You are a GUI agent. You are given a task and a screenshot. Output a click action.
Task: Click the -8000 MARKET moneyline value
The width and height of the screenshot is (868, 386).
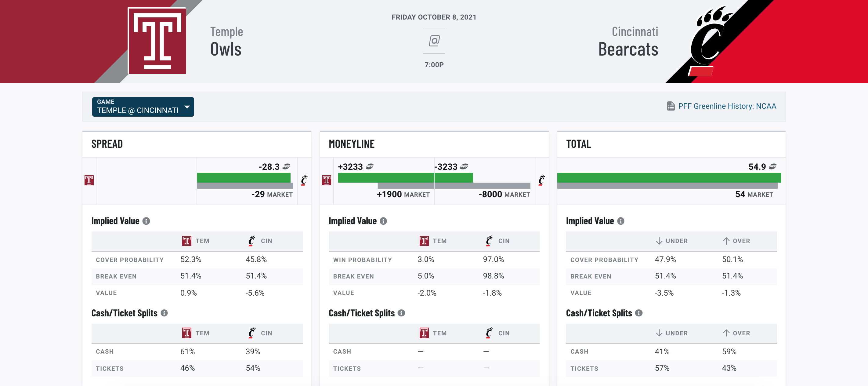coord(504,195)
